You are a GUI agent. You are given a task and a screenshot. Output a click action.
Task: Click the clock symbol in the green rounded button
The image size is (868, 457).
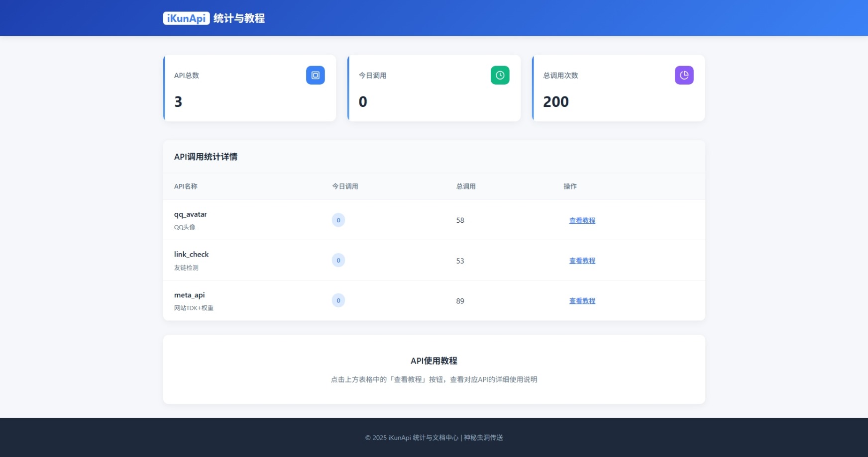(500, 75)
